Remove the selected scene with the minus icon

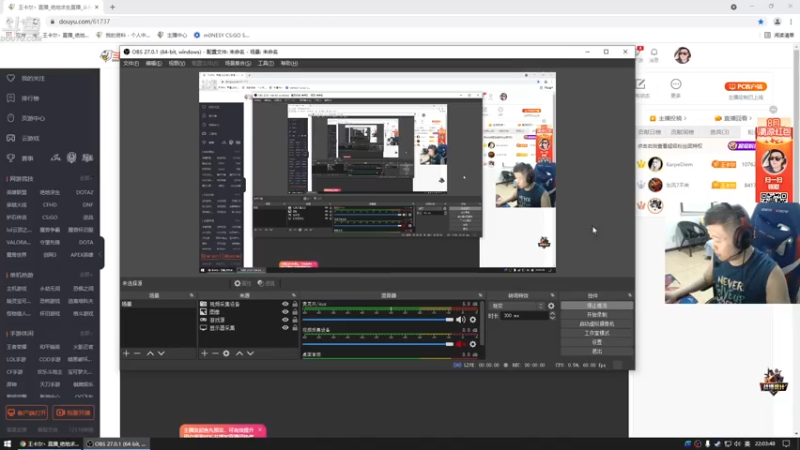[x=137, y=353]
